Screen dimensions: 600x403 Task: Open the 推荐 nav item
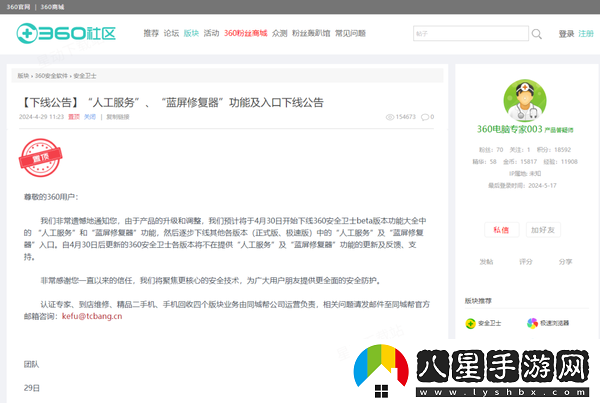pyautogui.click(x=151, y=33)
